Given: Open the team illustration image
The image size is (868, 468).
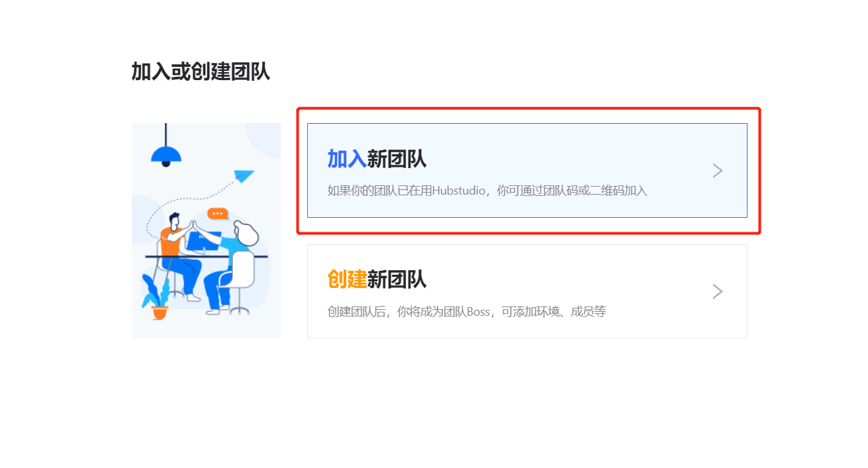Looking at the screenshot, I should click(x=206, y=230).
